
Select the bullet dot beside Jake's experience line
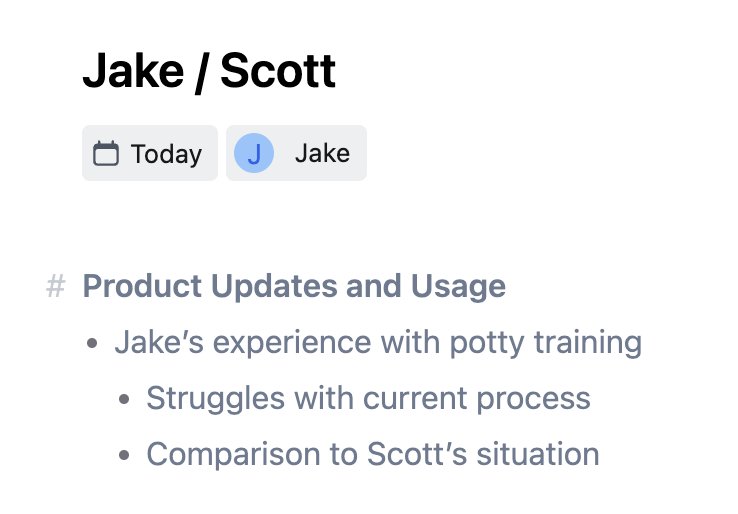(92, 343)
